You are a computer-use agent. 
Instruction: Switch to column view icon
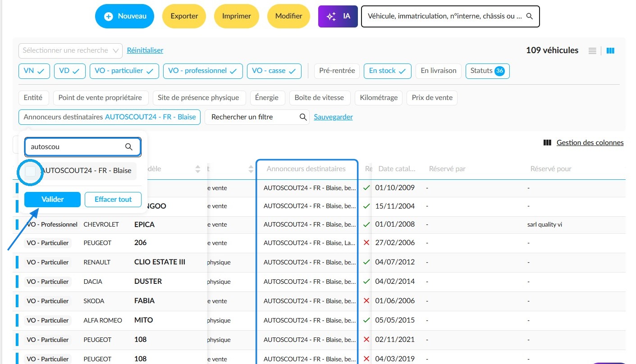tap(610, 51)
